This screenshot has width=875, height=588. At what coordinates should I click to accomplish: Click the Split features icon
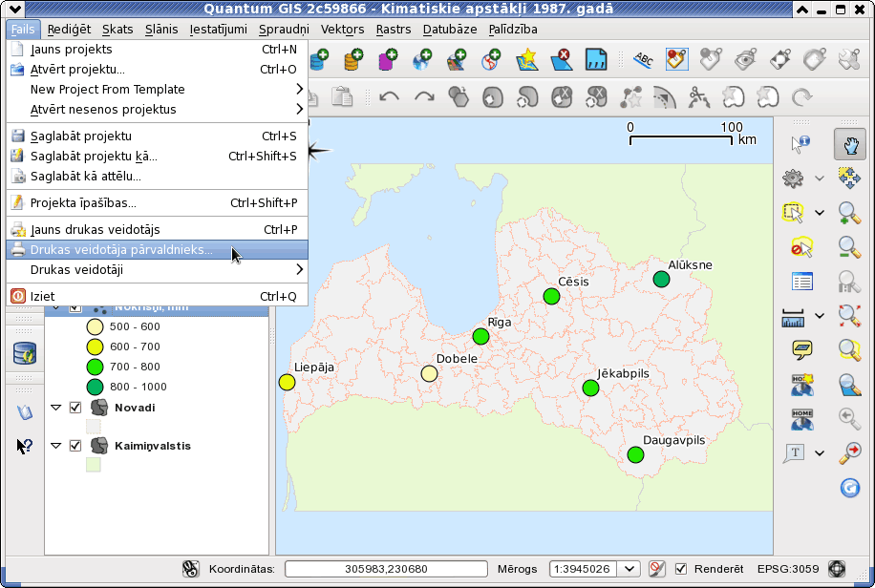tap(698, 97)
